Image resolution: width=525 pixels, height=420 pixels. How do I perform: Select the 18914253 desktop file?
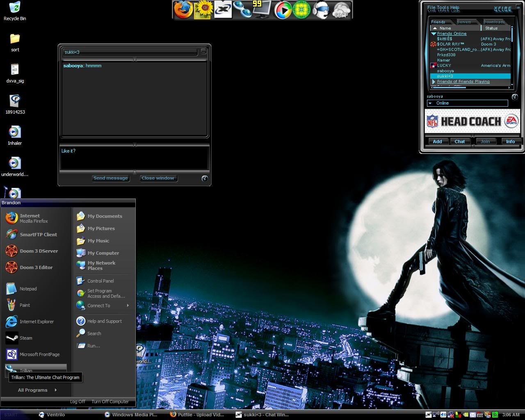tap(15, 105)
